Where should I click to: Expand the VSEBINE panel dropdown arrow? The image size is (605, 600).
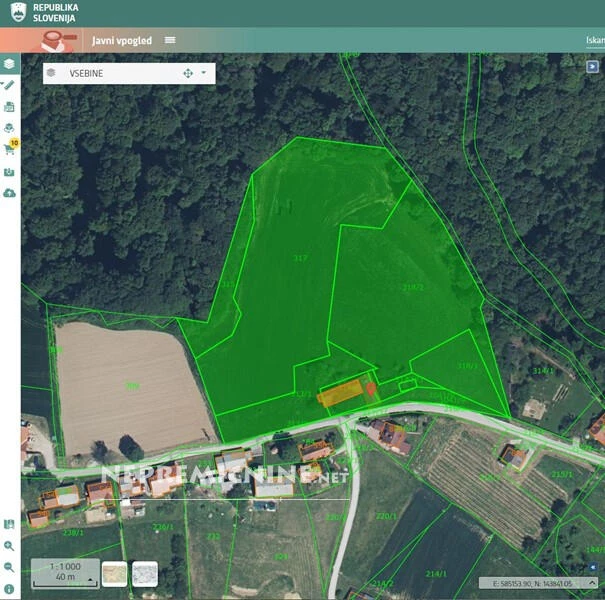tap(204, 73)
